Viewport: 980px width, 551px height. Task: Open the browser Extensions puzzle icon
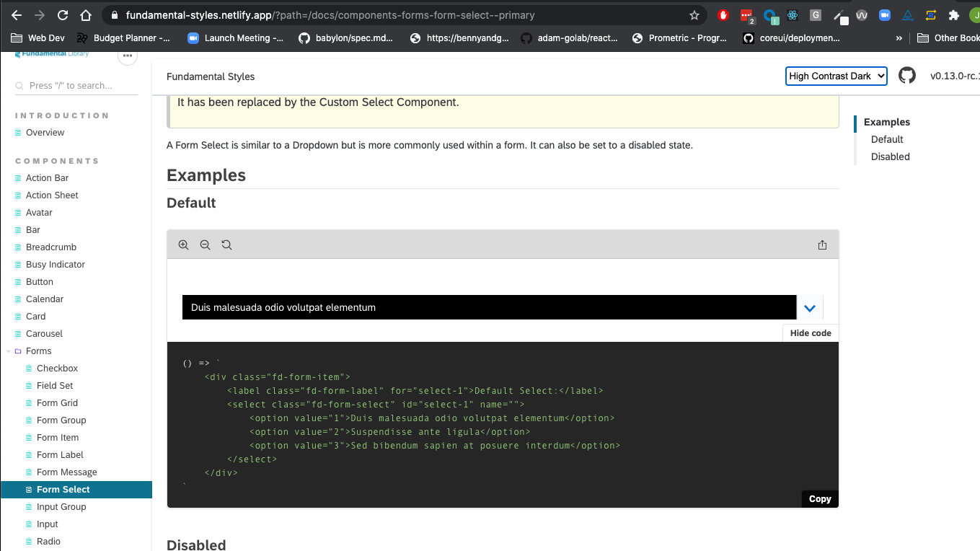click(954, 15)
